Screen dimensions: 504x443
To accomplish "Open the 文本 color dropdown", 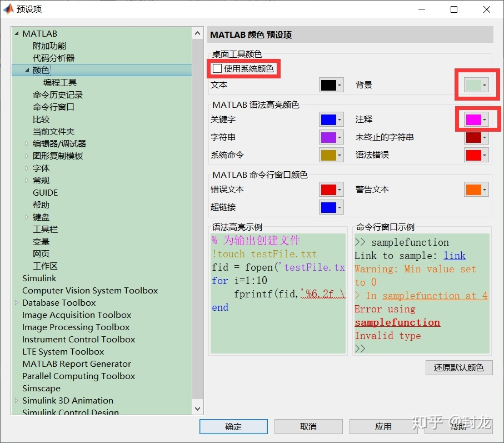I will [x=331, y=85].
